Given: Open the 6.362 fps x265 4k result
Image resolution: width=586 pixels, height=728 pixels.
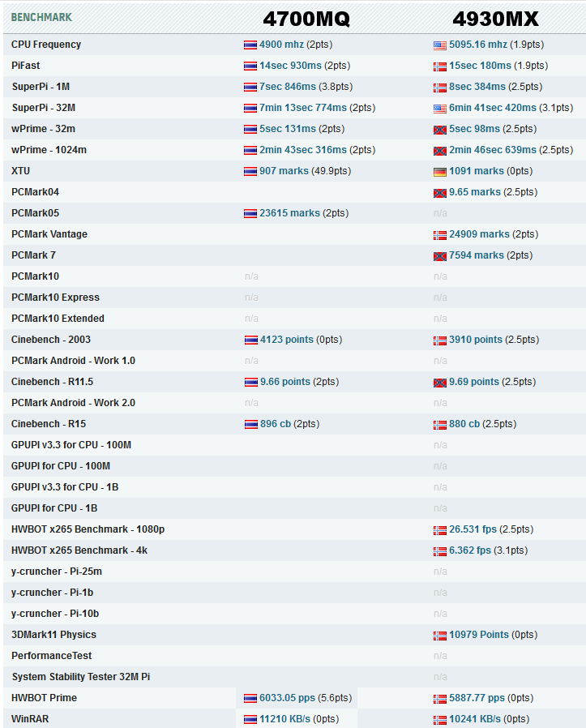Looking at the screenshot, I should click(470, 550).
